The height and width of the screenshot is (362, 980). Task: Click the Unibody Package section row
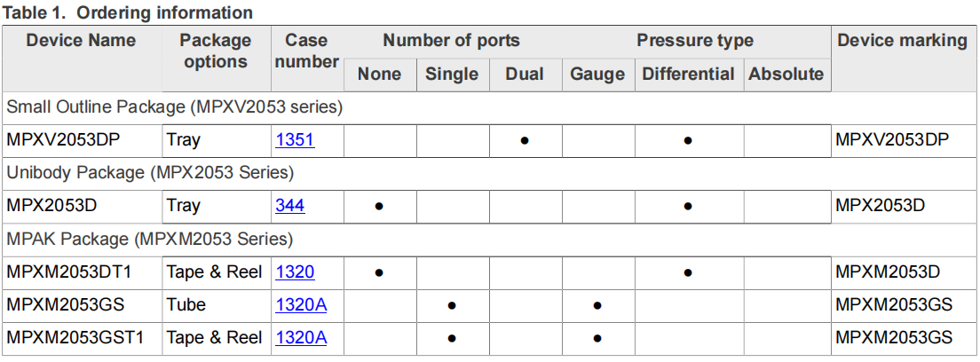tap(150, 173)
